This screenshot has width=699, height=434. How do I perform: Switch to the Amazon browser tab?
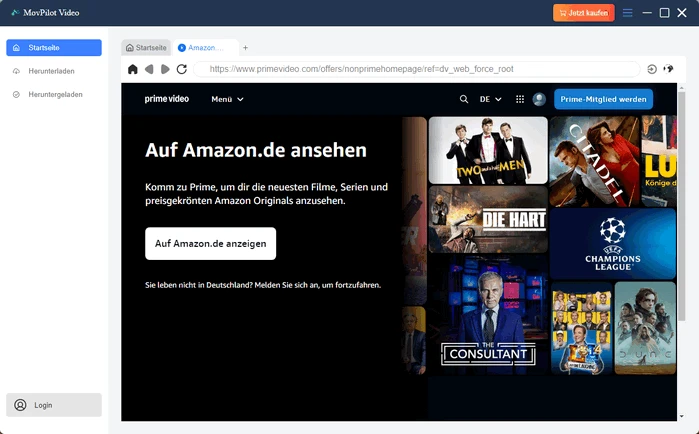pyautogui.click(x=206, y=48)
